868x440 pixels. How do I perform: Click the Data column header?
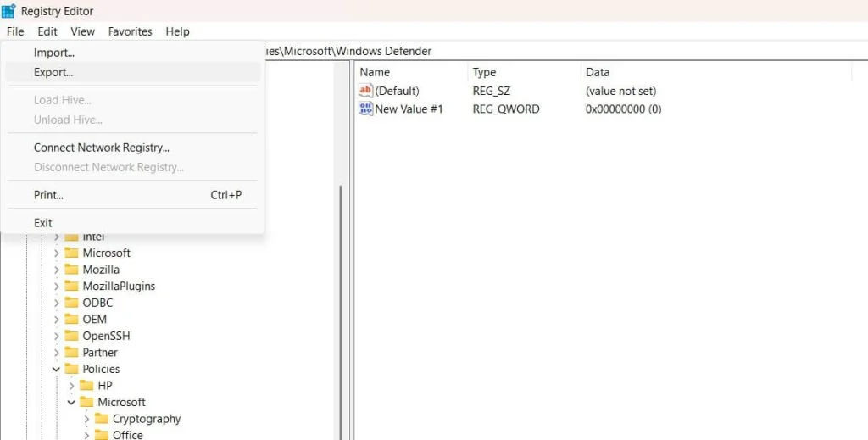click(598, 72)
